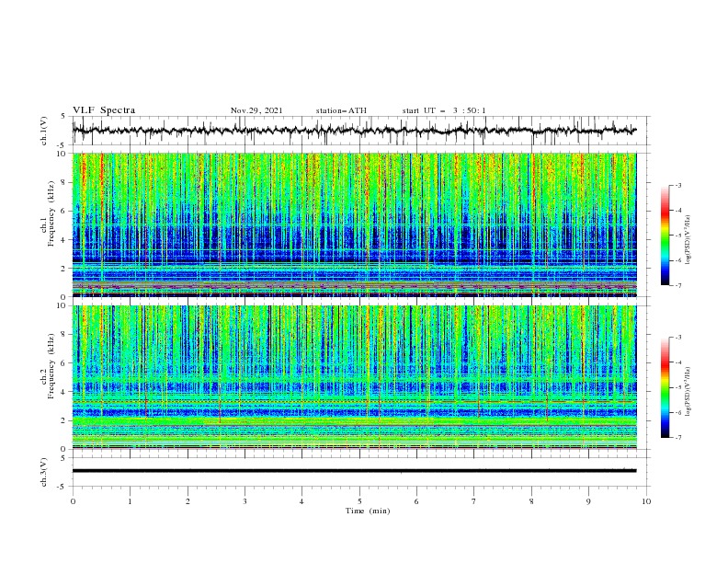Image resolution: width=728 pixels, height=563 pixels.
Task: Click the ch.2 PSD color scale bar
Action: (665, 387)
